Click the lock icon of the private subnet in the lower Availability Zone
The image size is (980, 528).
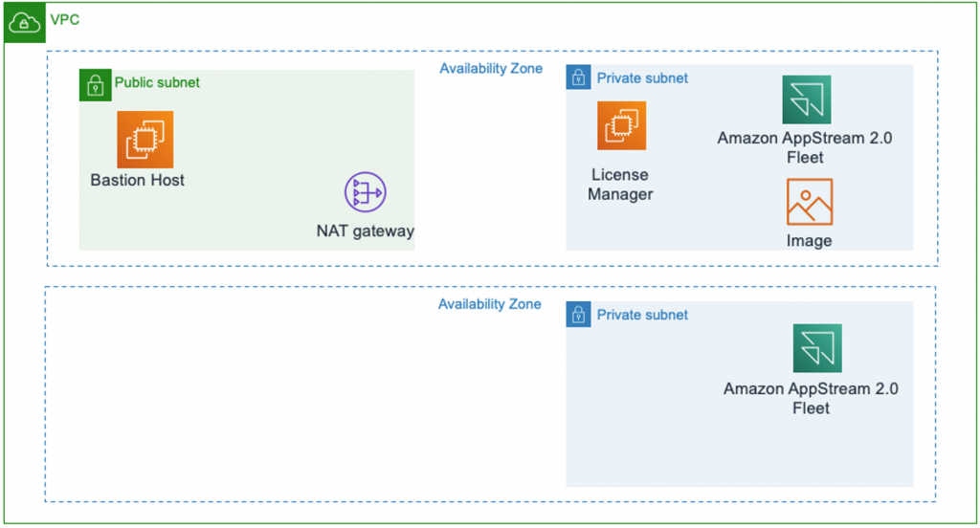click(x=578, y=315)
